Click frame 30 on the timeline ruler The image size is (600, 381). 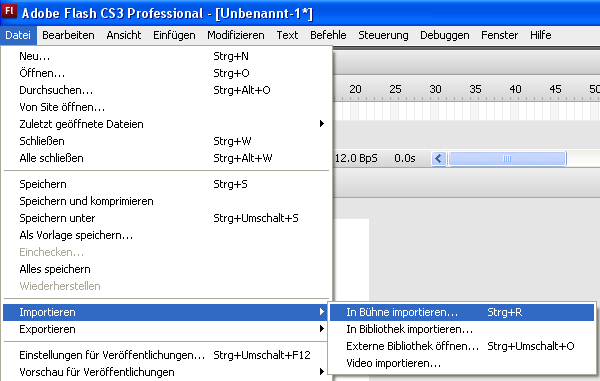[435, 89]
